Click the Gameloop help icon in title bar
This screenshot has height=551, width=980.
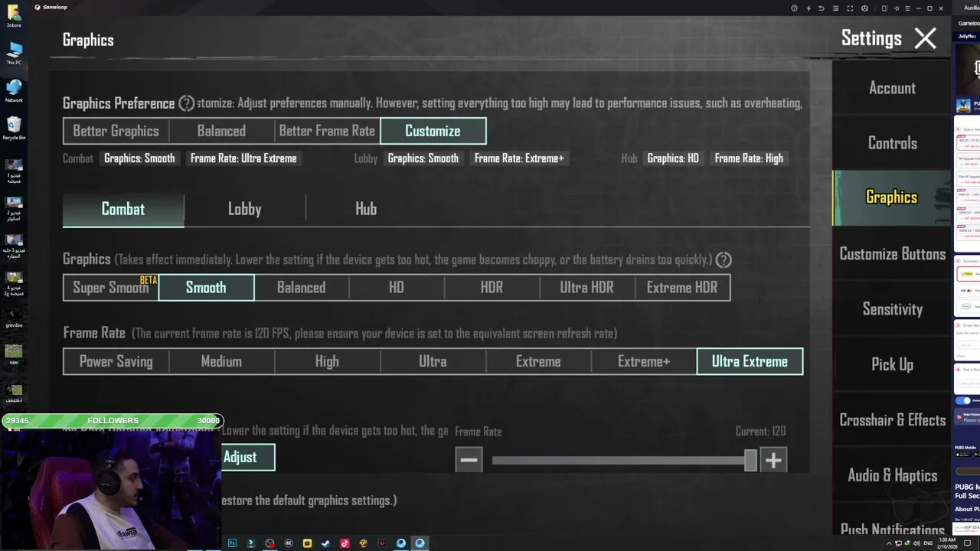(794, 8)
